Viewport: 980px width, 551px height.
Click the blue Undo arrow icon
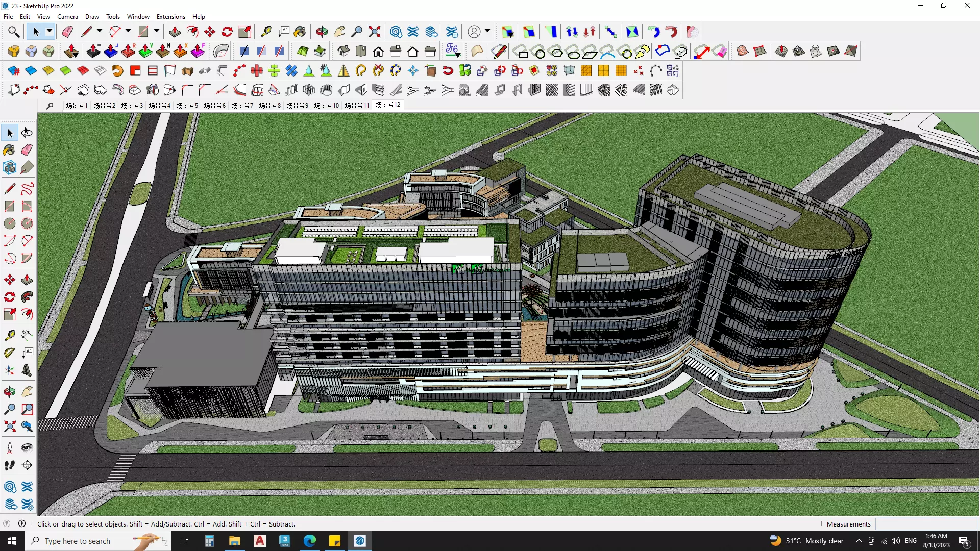click(x=654, y=32)
